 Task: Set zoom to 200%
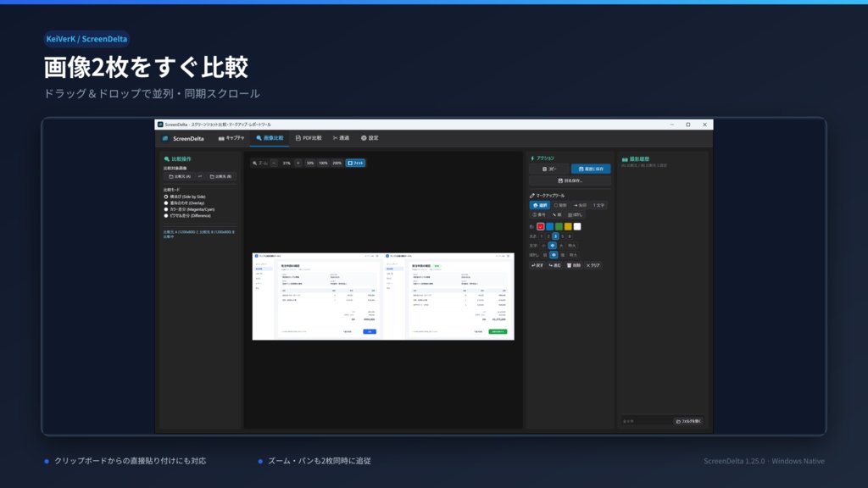(x=337, y=164)
